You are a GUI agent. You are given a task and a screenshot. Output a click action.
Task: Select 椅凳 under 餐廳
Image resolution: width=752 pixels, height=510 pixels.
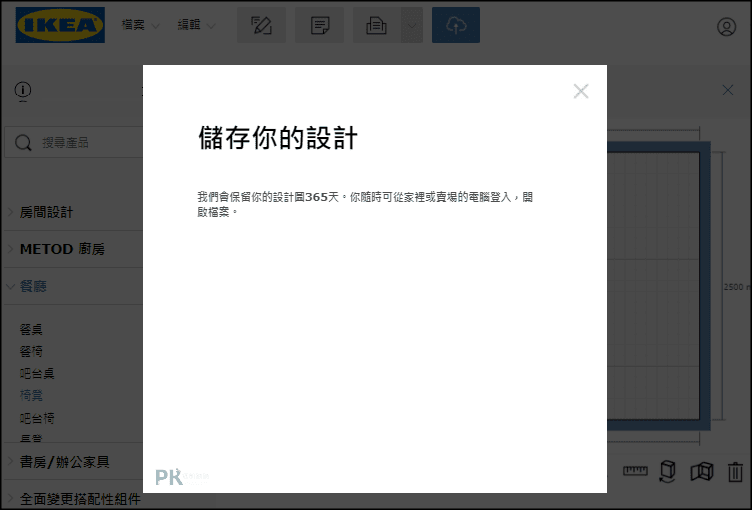coord(31,395)
